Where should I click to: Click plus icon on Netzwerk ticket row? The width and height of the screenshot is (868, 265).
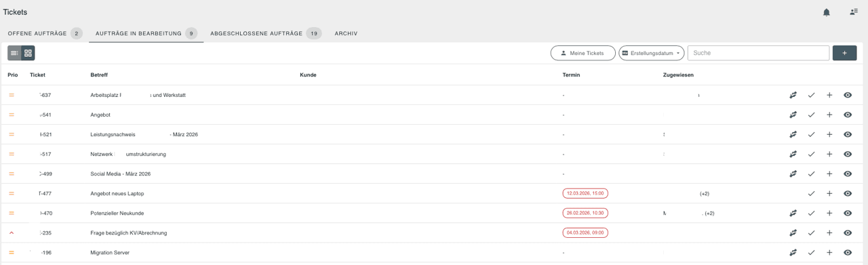[x=829, y=155]
